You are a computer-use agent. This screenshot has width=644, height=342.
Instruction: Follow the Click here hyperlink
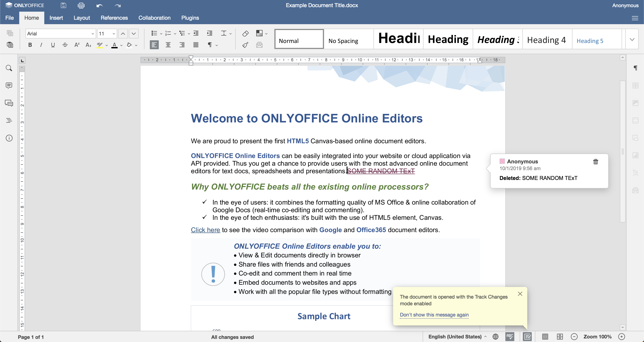coord(205,230)
